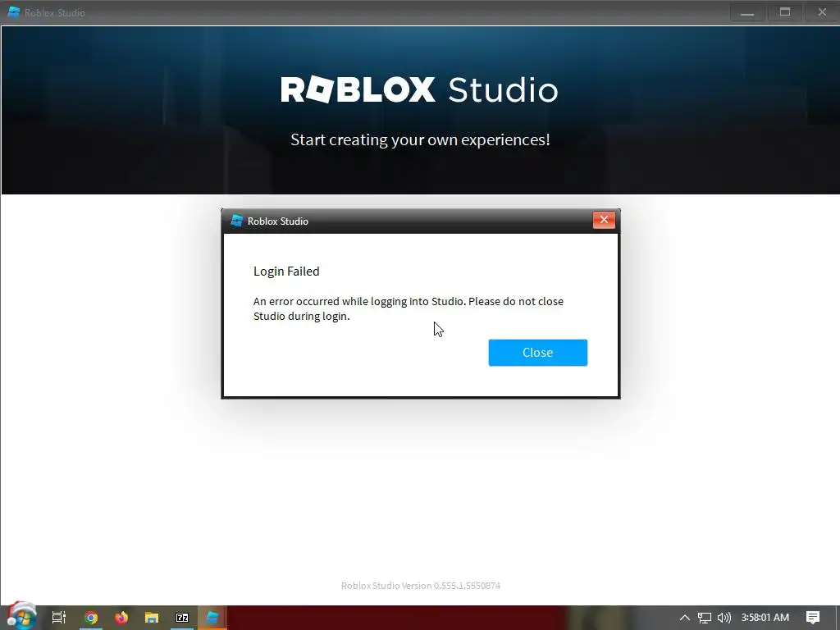Open network status tray icon

pos(705,618)
